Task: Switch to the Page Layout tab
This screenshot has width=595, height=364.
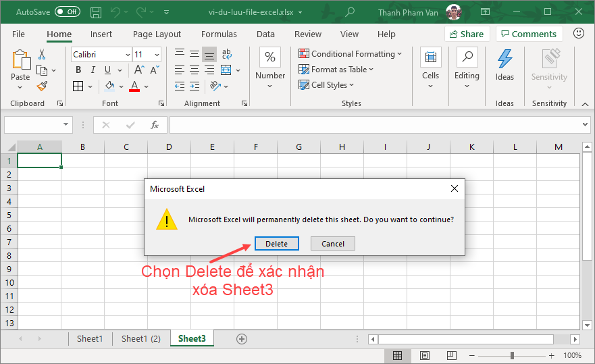Action: (x=157, y=34)
